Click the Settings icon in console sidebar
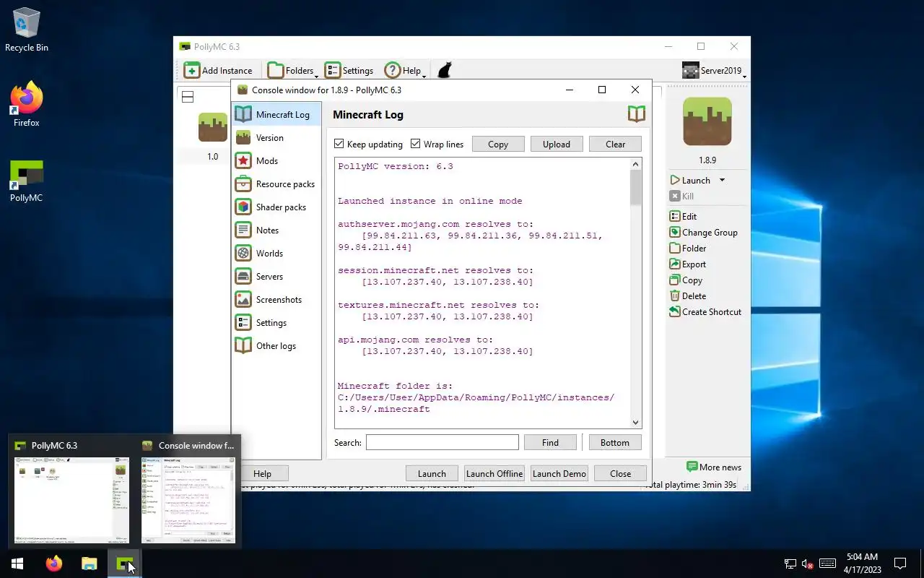The height and width of the screenshot is (578, 924). [243, 322]
